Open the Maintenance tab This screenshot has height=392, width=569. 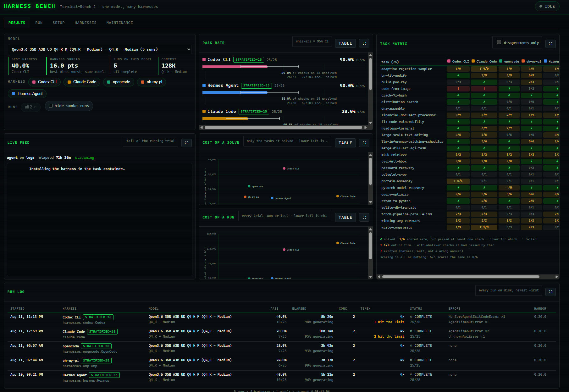tap(119, 23)
